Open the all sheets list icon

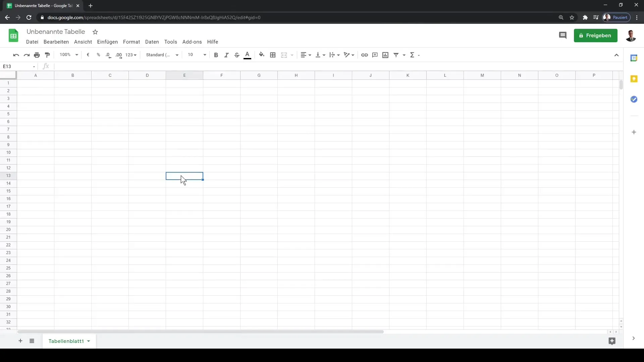[x=32, y=341]
